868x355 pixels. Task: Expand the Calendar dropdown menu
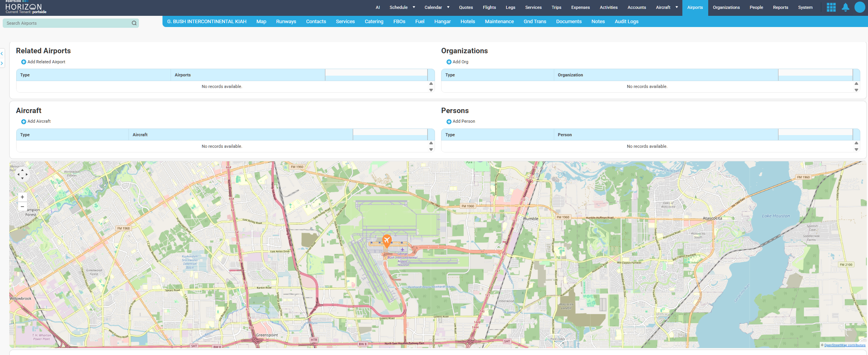448,7
